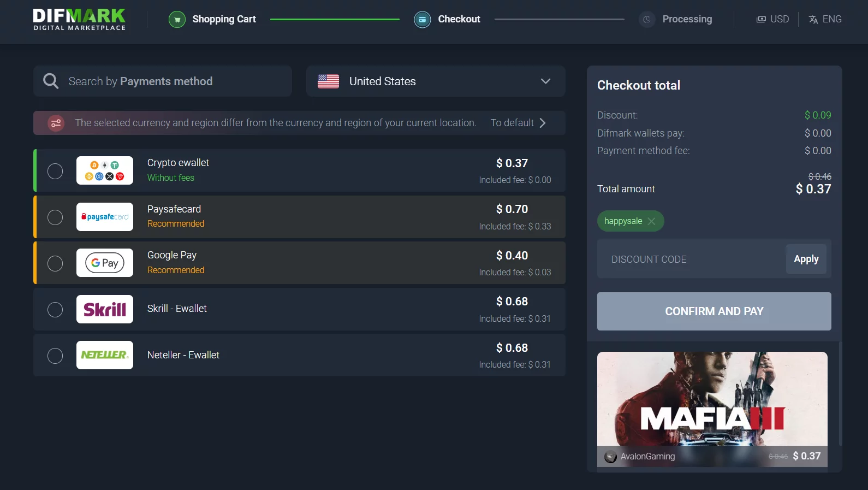Click the Confirm and Pay button
This screenshot has width=868, height=490.
[x=714, y=311]
